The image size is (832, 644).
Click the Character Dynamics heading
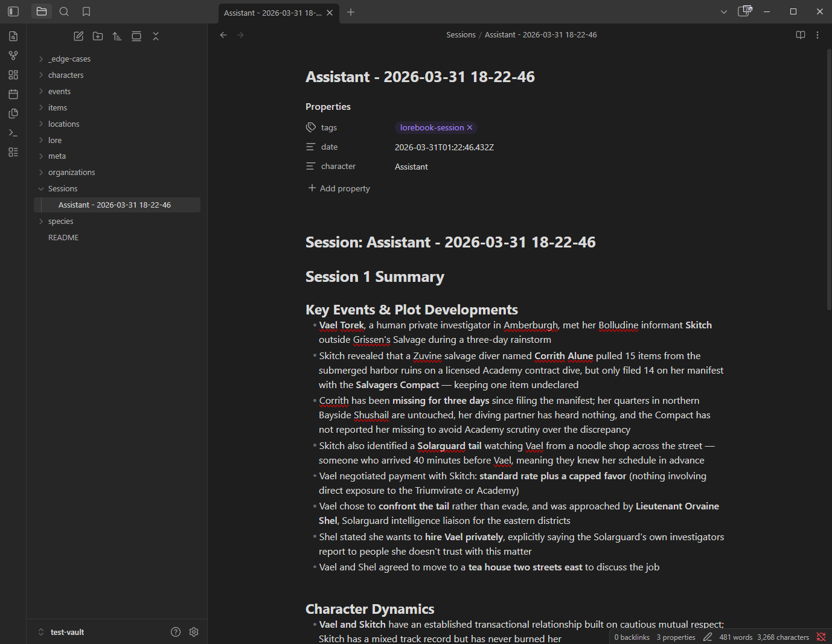click(x=370, y=609)
